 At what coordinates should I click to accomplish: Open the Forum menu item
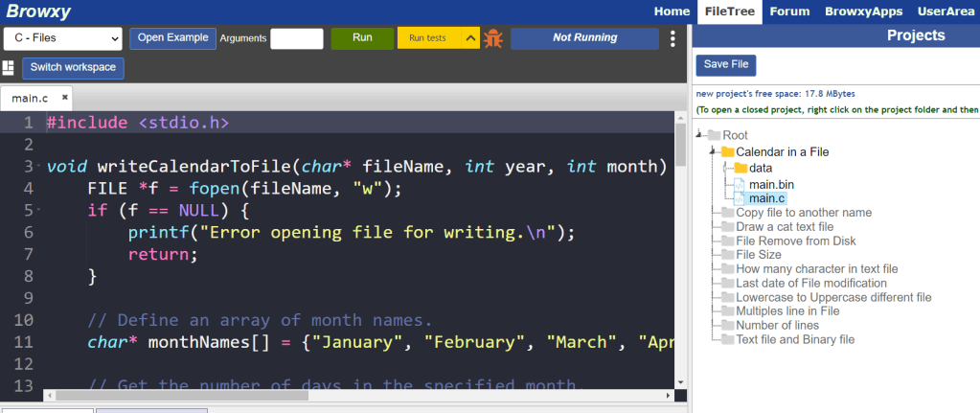click(x=789, y=11)
